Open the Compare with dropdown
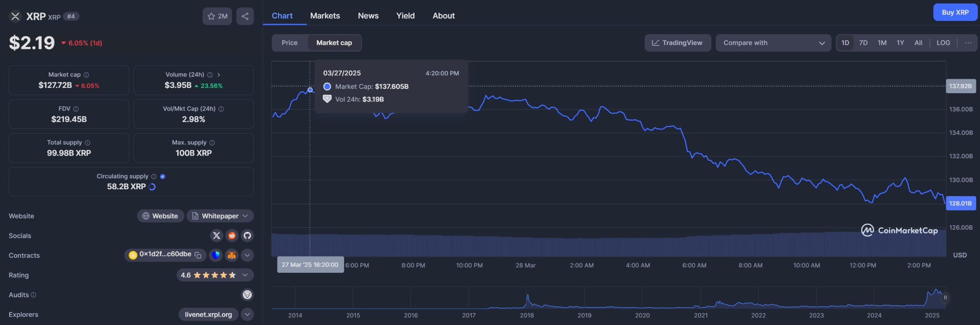Image resolution: width=980 pixels, height=325 pixels. click(x=773, y=43)
